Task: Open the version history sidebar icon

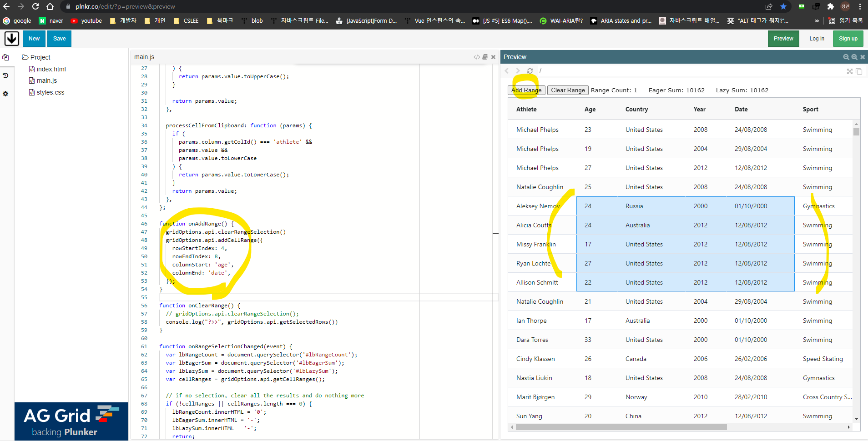Action: point(5,75)
